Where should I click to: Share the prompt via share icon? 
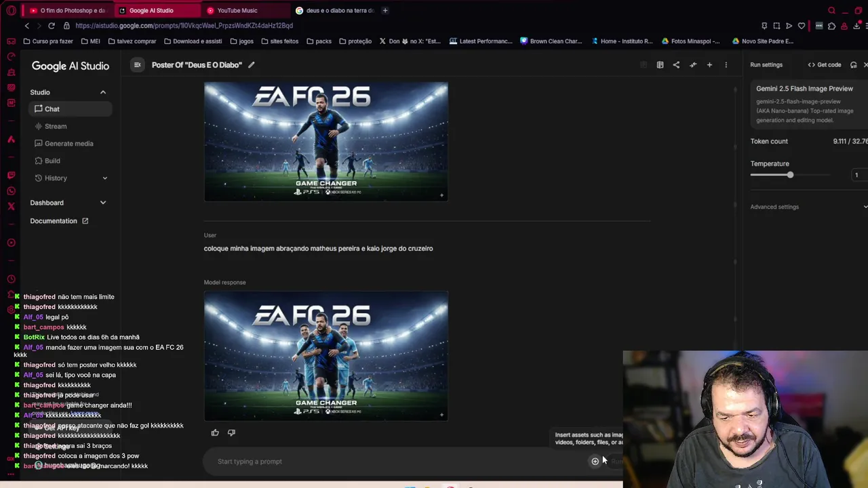(x=676, y=65)
